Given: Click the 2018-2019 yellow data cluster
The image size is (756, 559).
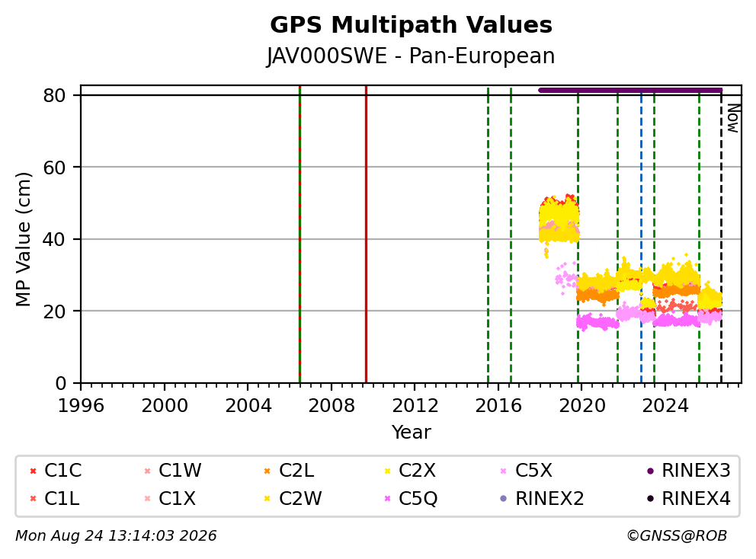Looking at the screenshot, I should pos(559,219).
